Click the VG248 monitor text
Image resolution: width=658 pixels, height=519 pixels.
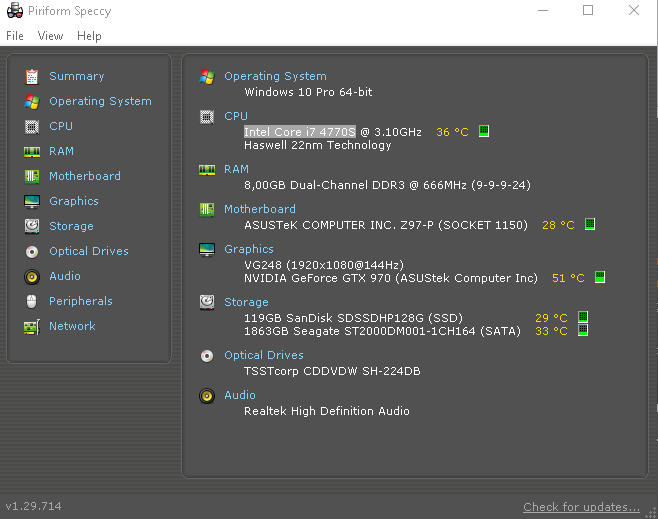324,265
